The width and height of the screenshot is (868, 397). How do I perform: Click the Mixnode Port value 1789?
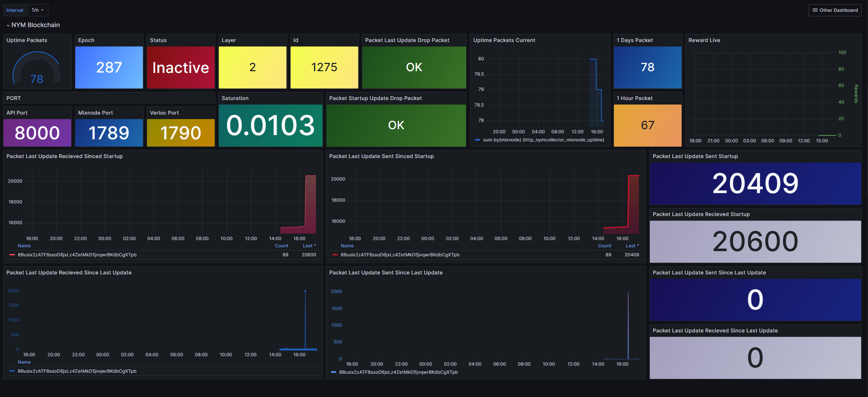click(x=109, y=133)
